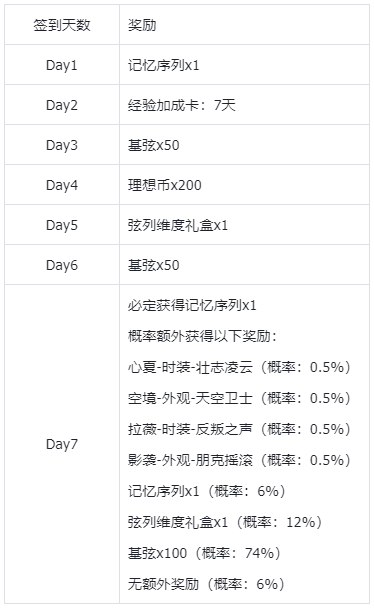Viewport: 374px width, 608px height.
Task: Select the Day2 row label
Action: [x=62, y=105]
